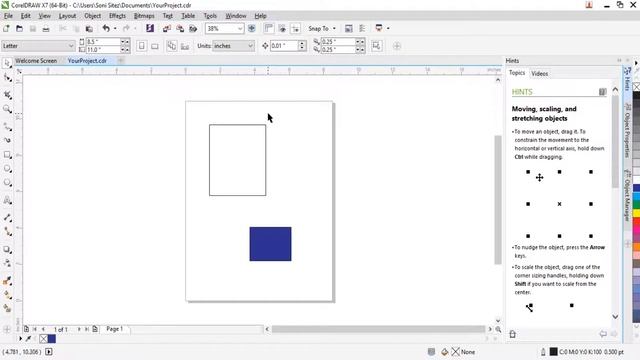Screen dimensions: 640x360
Task: Click the Print icon in the toolbar
Action: pyautogui.click(x=46, y=29)
